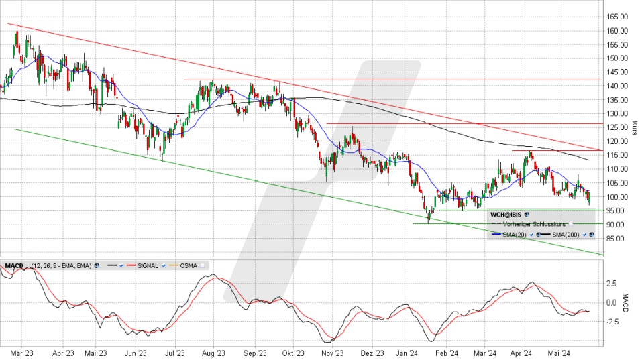The image size is (644, 362).
Task: Click the 100.00 price axis label
Action: click(617, 197)
